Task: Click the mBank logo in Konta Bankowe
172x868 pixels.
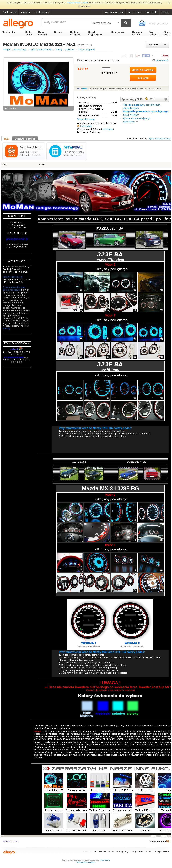Action: tap(17, 349)
